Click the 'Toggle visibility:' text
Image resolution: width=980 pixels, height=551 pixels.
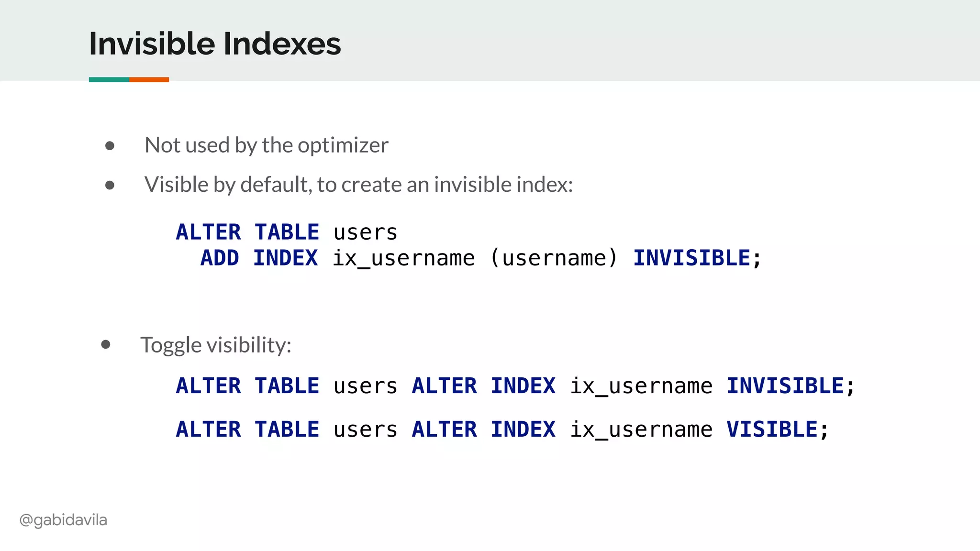(216, 345)
